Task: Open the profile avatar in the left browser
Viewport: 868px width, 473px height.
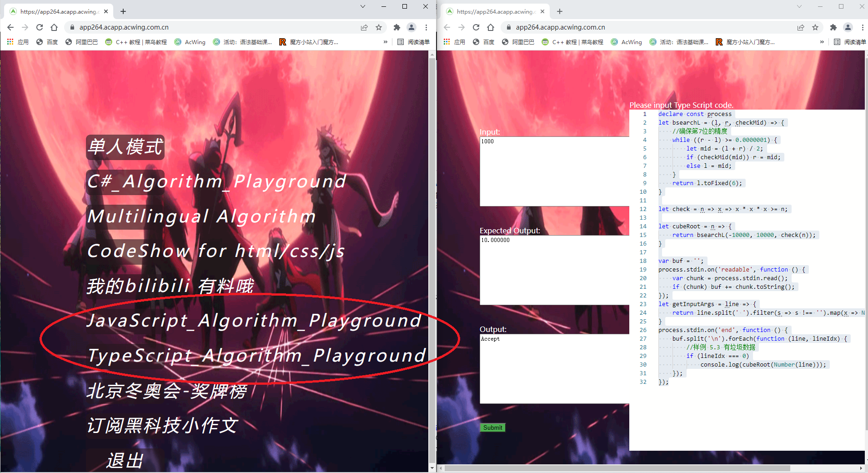Action: click(x=411, y=27)
